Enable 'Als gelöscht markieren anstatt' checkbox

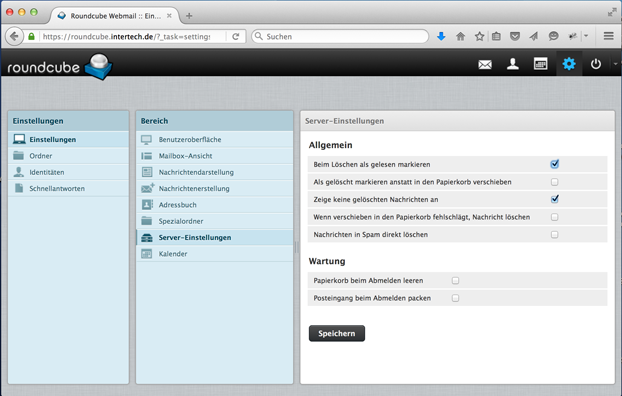coord(555,182)
